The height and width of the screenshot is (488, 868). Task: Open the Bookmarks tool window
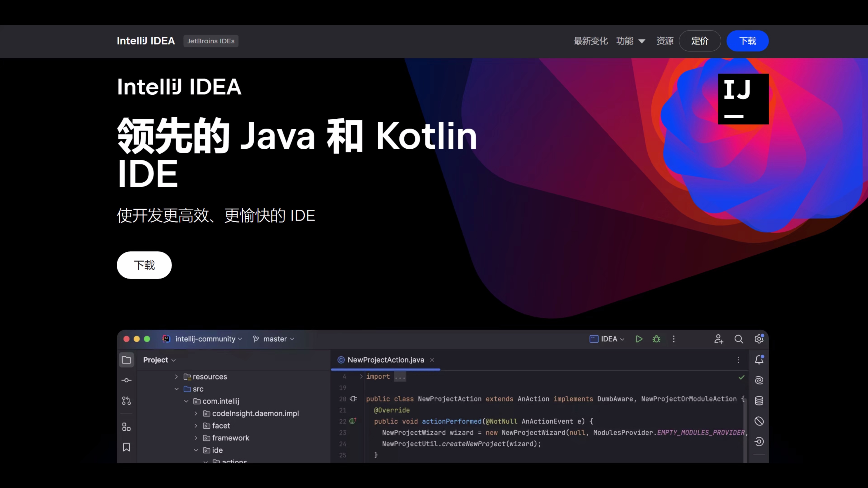click(x=126, y=447)
